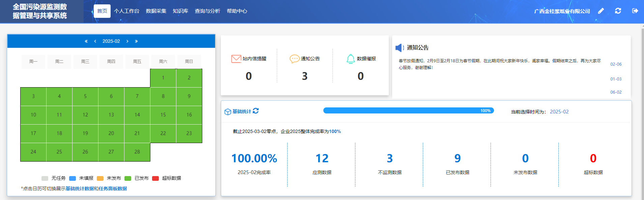
Task: Click the logout icon at top right
Action: pos(635,11)
